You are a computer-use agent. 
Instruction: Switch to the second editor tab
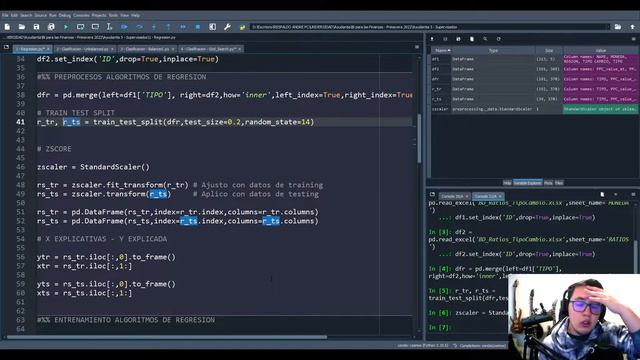tap(84, 49)
